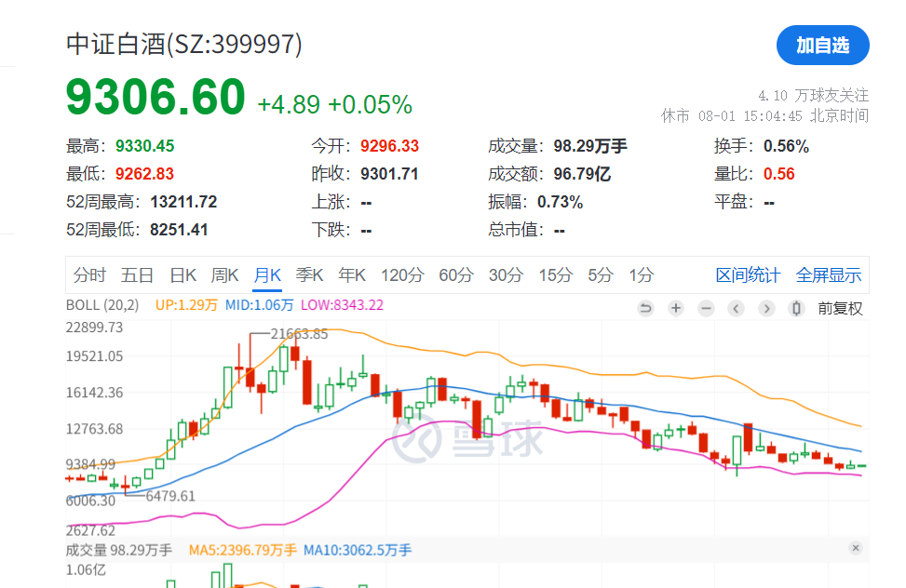Select the 1分 interval tab

point(642,275)
